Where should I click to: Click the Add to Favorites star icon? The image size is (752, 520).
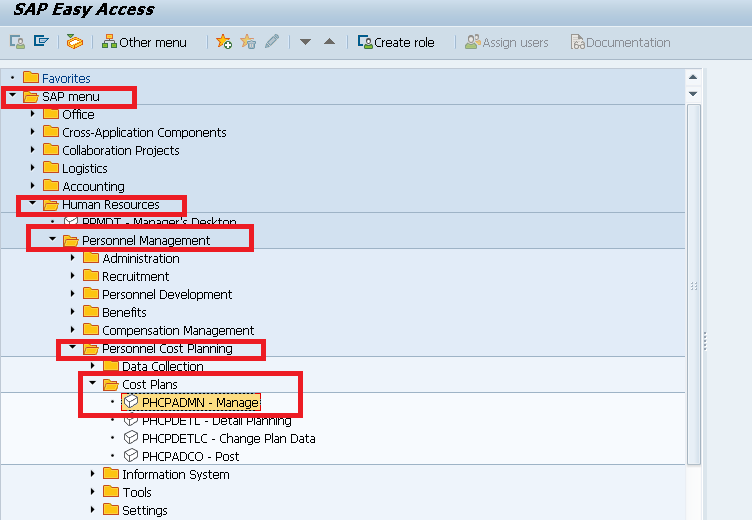pyautogui.click(x=224, y=42)
